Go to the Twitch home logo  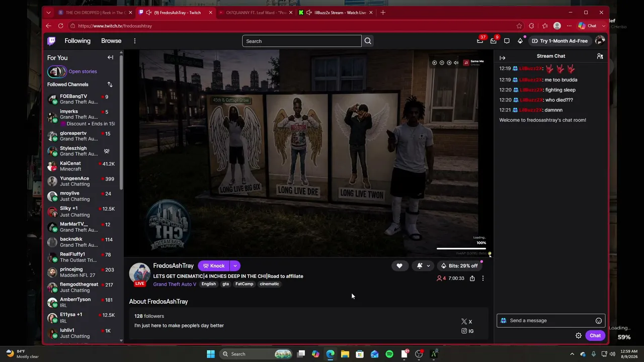pos(51,41)
